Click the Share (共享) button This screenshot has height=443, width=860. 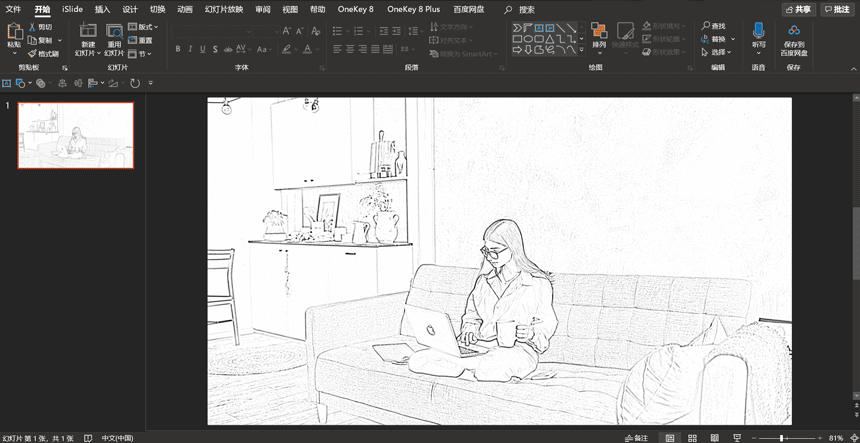click(801, 9)
